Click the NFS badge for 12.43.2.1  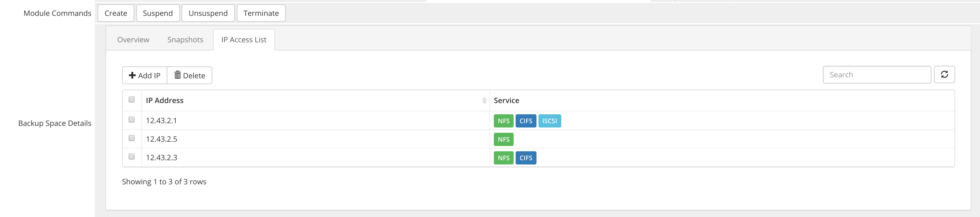click(503, 121)
